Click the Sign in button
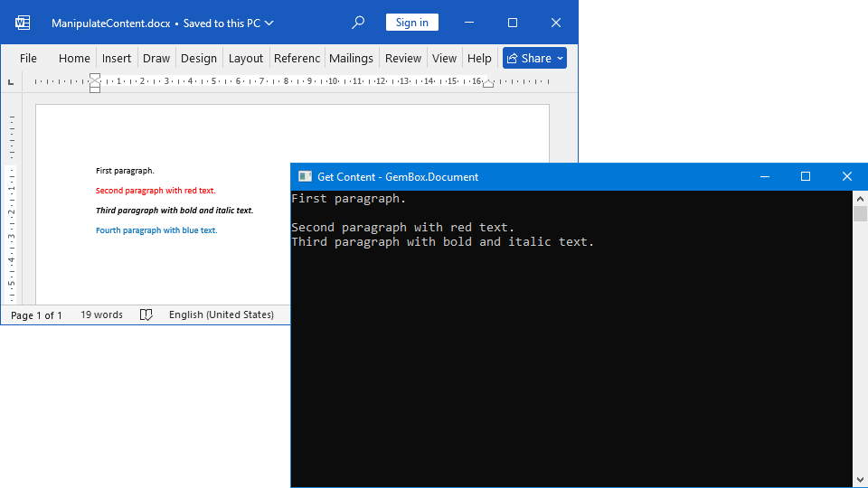This screenshot has height=488, width=868. click(x=411, y=23)
